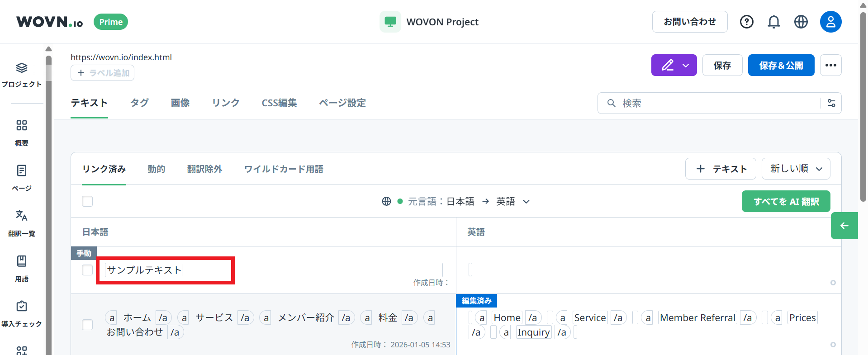Click the status circle in the empty English row

833,283
